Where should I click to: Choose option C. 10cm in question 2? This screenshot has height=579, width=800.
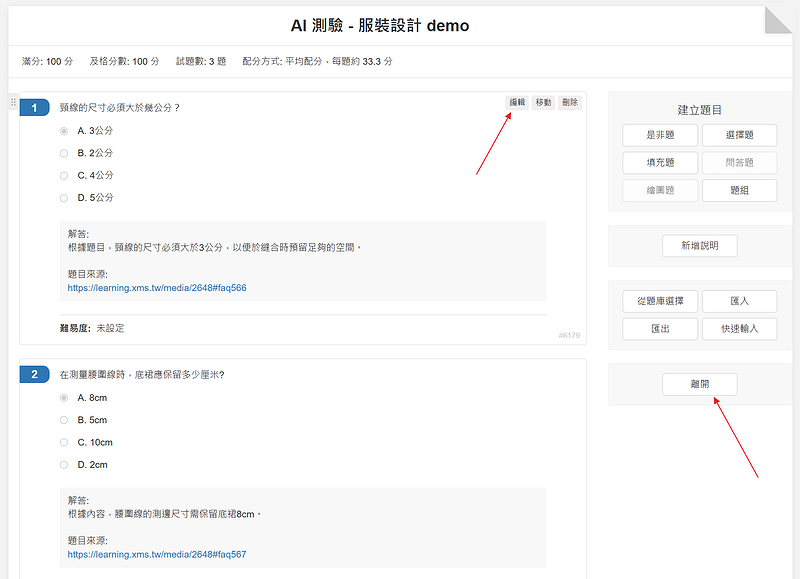click(64, 442)
